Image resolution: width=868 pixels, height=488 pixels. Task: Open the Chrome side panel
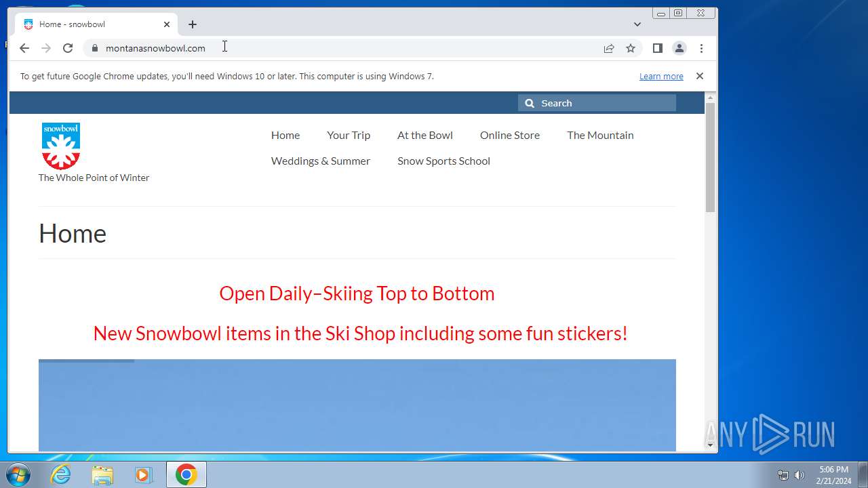pos(657,48)
